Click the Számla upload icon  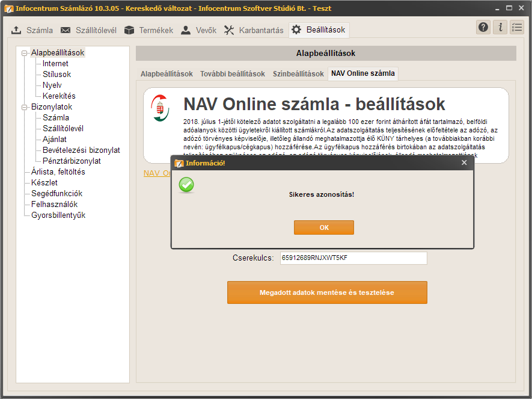[x=16, y=30]
